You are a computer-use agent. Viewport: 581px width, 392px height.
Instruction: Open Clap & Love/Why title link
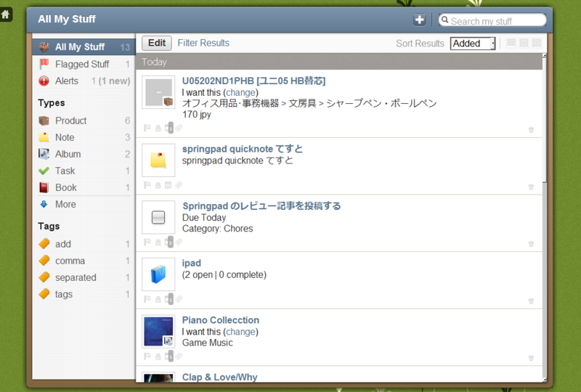(x=220, y=377)
